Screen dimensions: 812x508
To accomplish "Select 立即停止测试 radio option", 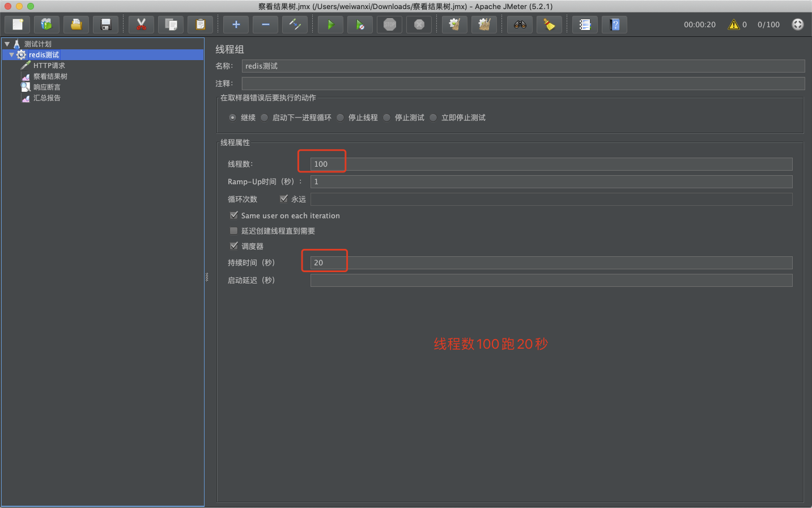I will (433, 117).
